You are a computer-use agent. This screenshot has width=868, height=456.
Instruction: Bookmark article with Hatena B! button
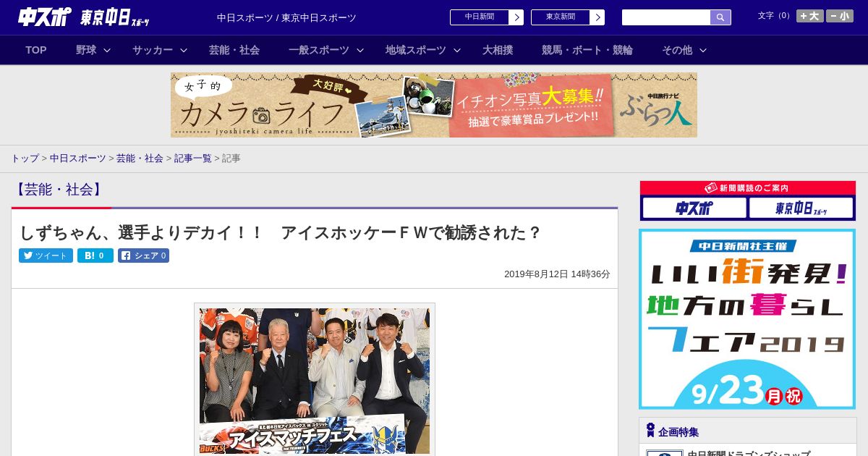95,256
